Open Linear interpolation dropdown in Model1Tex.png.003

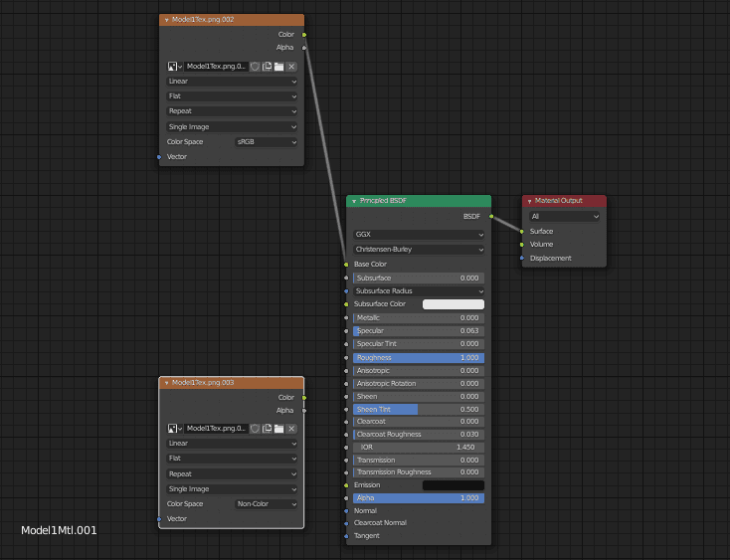click(232, 444)
